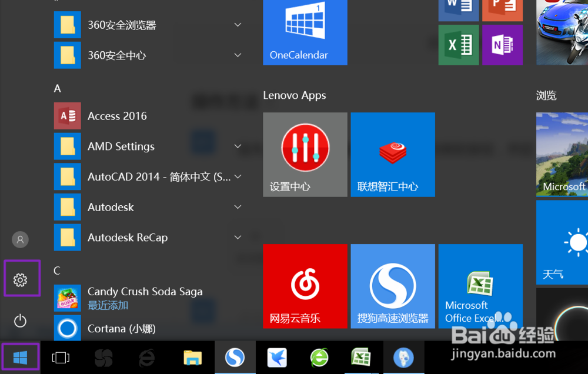Viewport: 588px width, 374px height.
Task: Expand the 360安全浏览器 folder chevron
Action: pos(238,25)
